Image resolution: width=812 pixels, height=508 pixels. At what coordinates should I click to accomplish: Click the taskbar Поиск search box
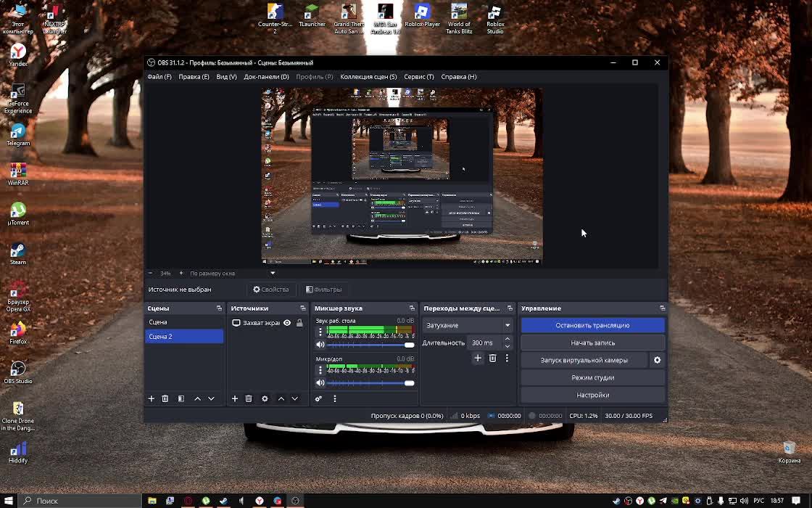pos(80,501)
